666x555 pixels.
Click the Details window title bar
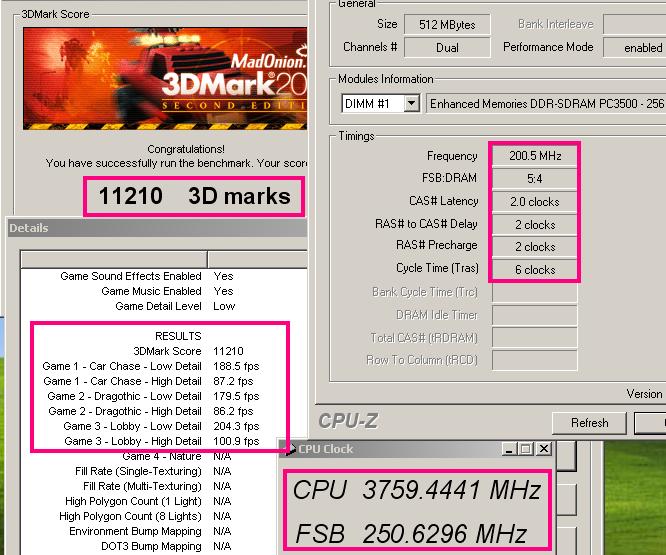coord(157,228)
